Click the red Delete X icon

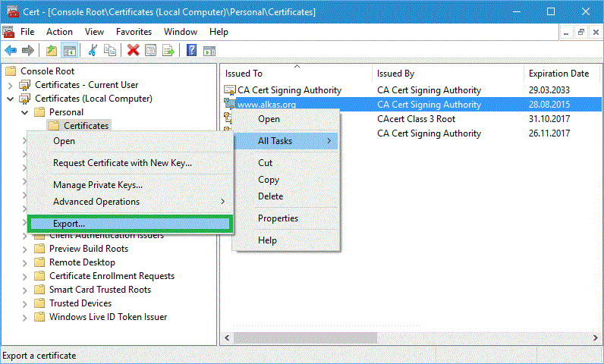pyautogui.click(x=134, y=50)
